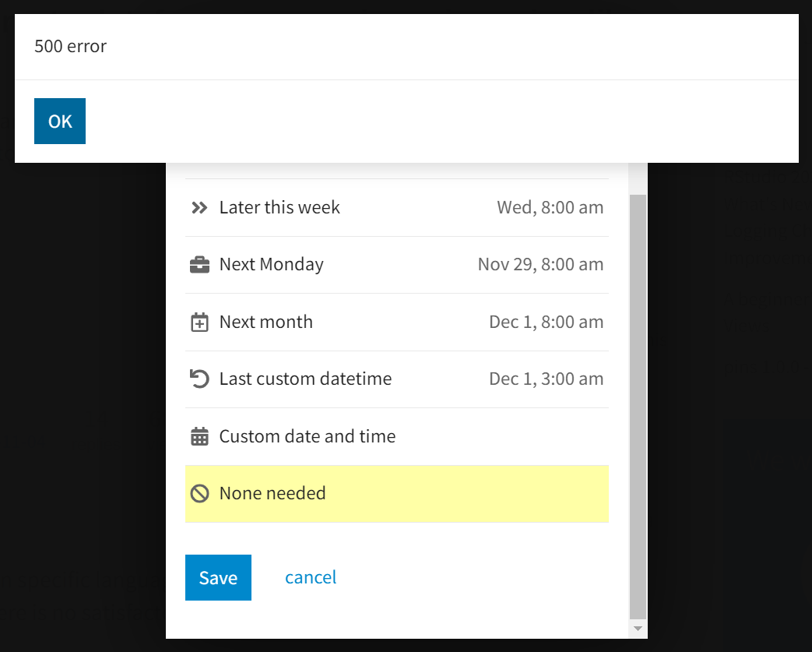Dismiss the 500 error with OK
The width and height of the screenshot is (812, 652).
tap(60, 121)
